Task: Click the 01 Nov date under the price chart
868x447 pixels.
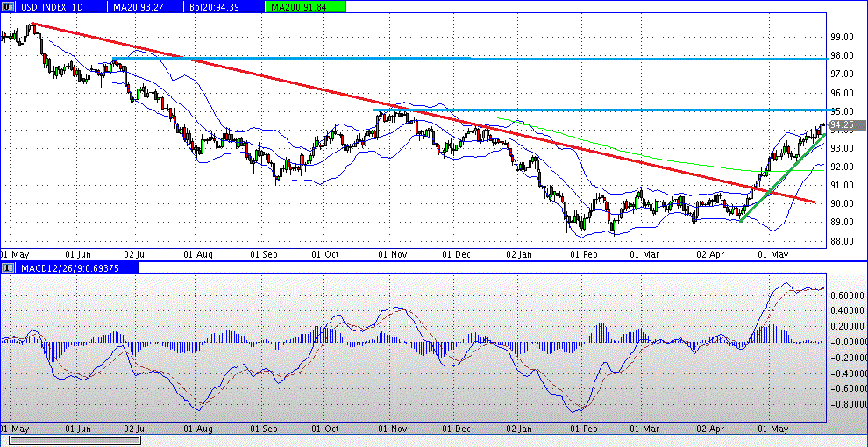Action: click(393, 254)
